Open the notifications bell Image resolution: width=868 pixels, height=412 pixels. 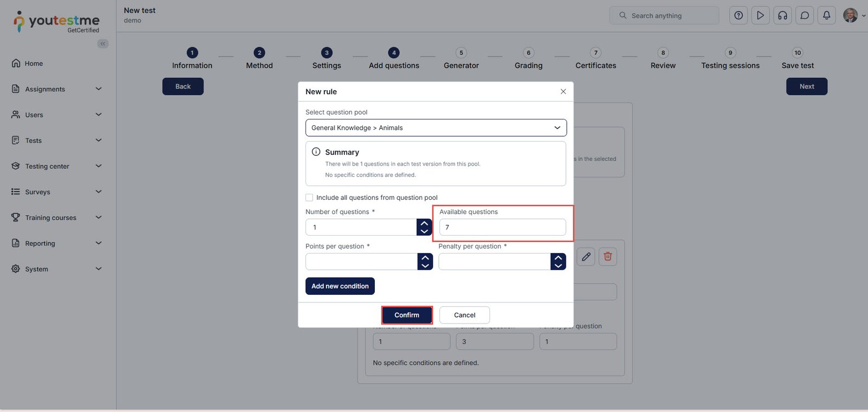coord(826,16)
